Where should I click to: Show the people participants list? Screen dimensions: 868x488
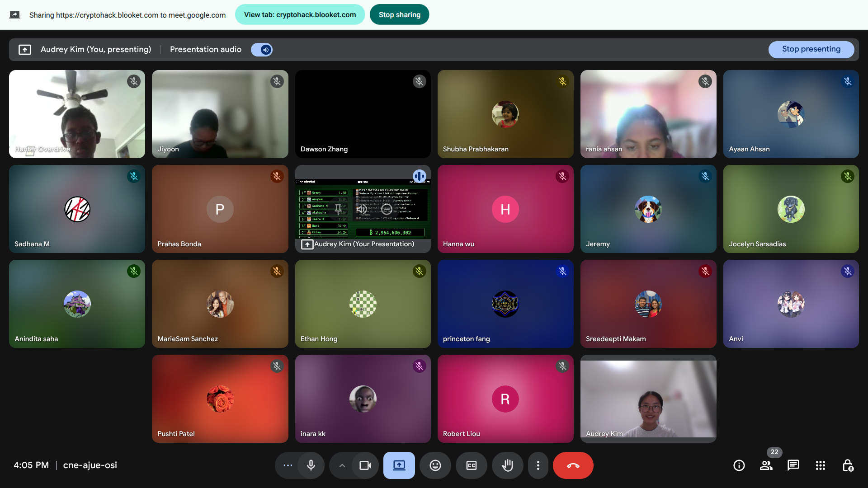[766, 465]
